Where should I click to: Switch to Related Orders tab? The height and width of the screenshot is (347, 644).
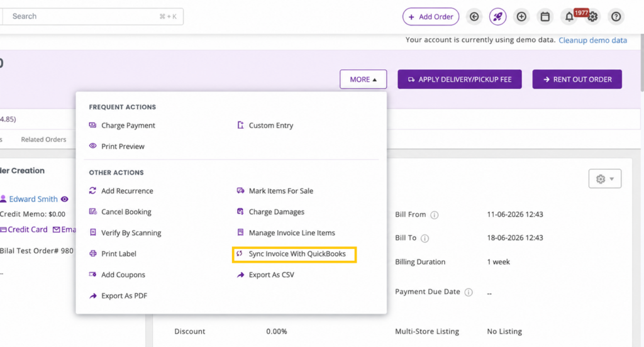pyautogui.click(x=43, y=140)
